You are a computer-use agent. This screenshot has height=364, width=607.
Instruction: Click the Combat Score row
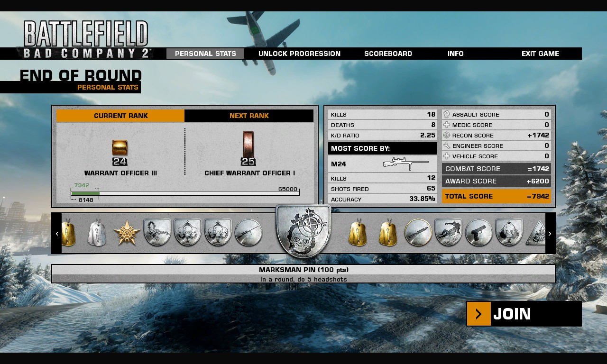497,169
